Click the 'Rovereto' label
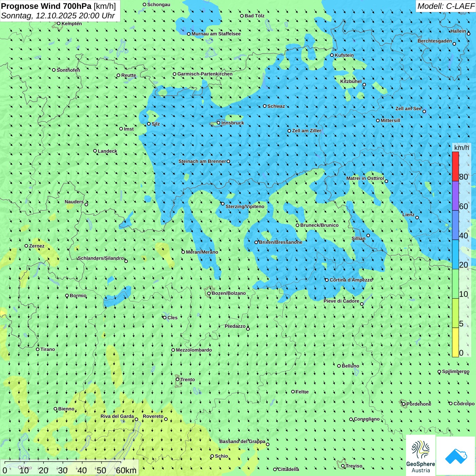Image resolution: width=476 pixels, height=476 pixels. pos(153,416)
